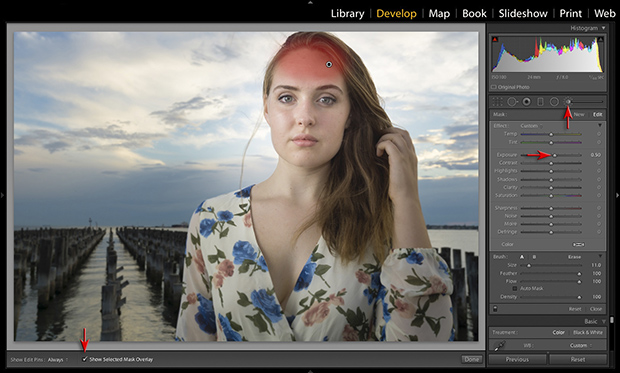The width and height of the screenshot is (620, 373).
Task: Select brush A
Action: 522,257
